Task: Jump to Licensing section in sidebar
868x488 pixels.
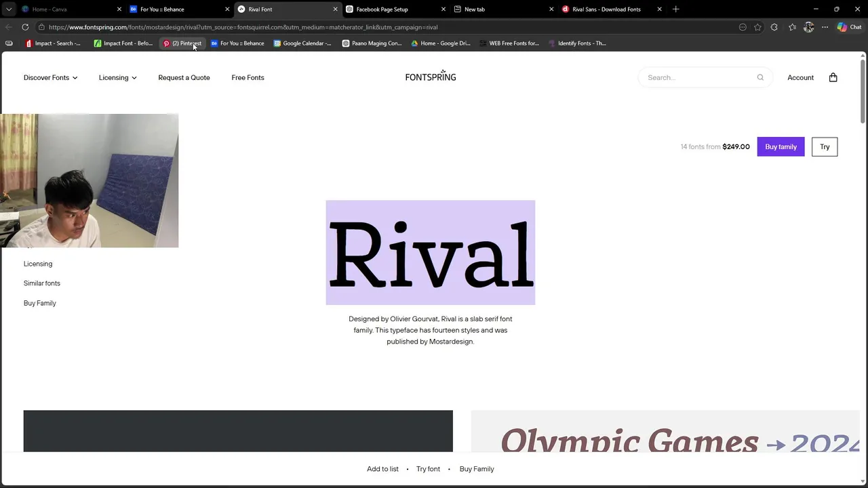Action: (38, 264)
